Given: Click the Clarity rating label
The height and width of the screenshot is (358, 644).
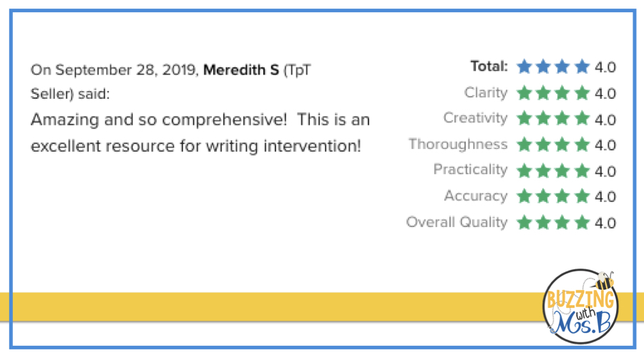Looking at the screenshot, I should (x=486, y=92).
